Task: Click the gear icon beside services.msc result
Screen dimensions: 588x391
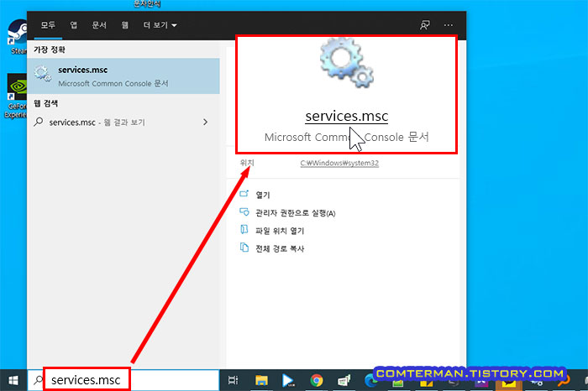Action: [43, 73]
